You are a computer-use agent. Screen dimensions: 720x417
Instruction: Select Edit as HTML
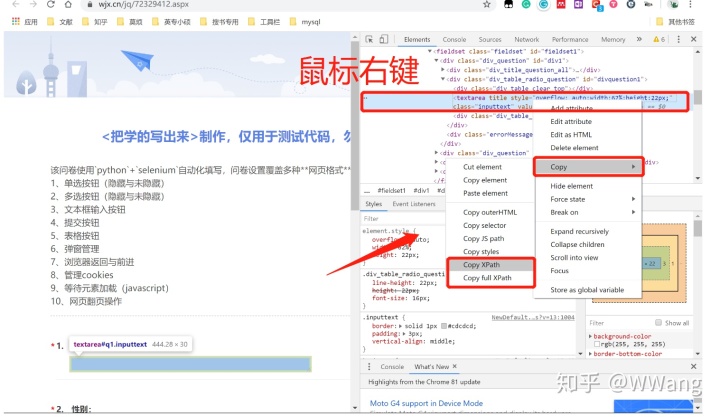pos(588,135)
